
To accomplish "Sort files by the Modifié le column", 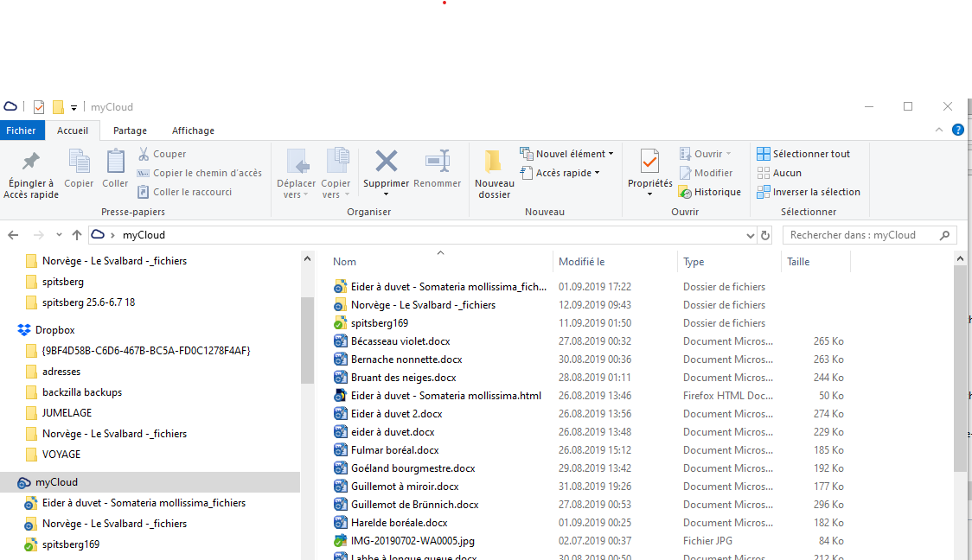I will tap(582, 262).
